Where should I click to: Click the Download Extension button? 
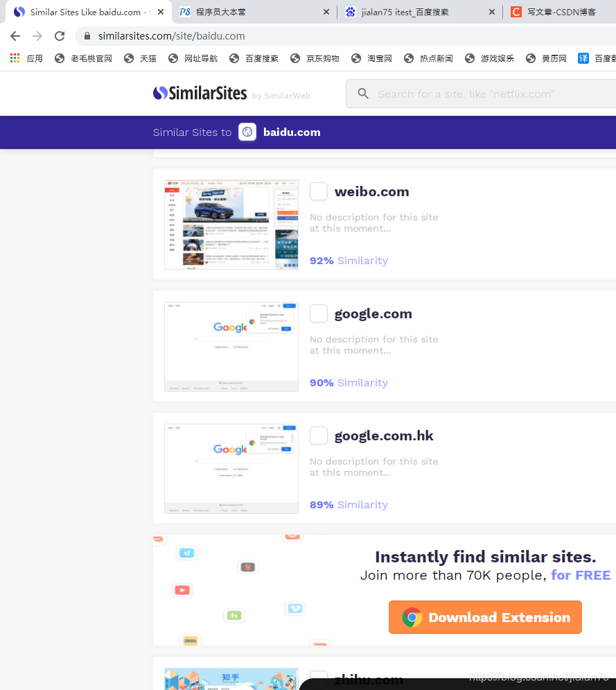pyautogui.click(x=485, y=617)
